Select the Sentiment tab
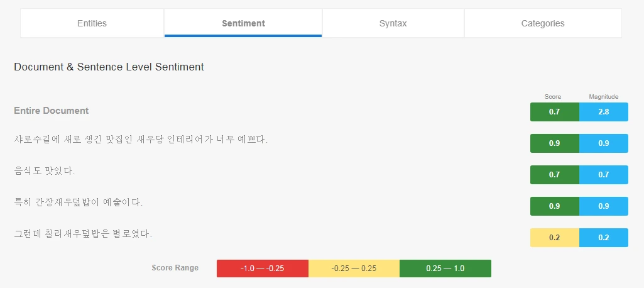This screenshot has height=288, width=644. tap(243, 23)
